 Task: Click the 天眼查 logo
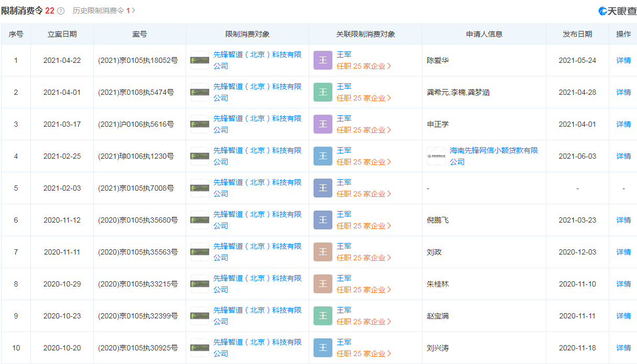(x=617, y=11)
